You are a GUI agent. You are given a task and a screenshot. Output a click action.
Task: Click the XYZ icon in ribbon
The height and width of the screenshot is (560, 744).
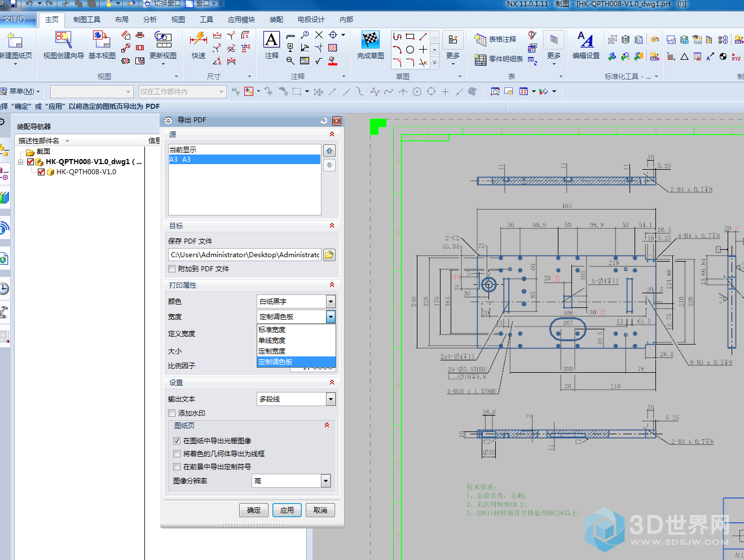[x=736, y=56]
